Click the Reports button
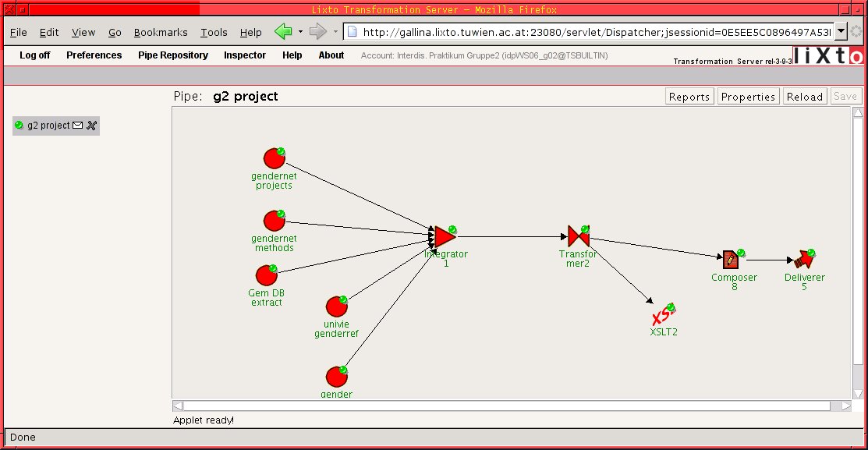 click(x=689, y=97)
